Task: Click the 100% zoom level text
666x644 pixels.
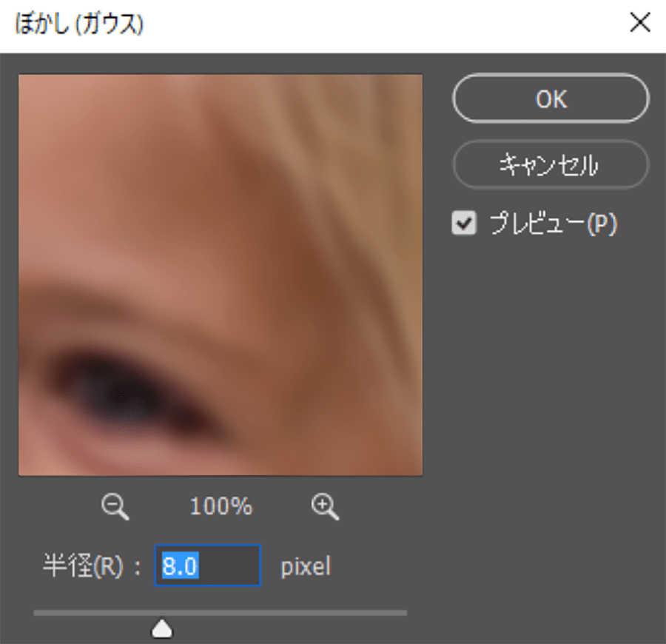Action: coord(221,506)
